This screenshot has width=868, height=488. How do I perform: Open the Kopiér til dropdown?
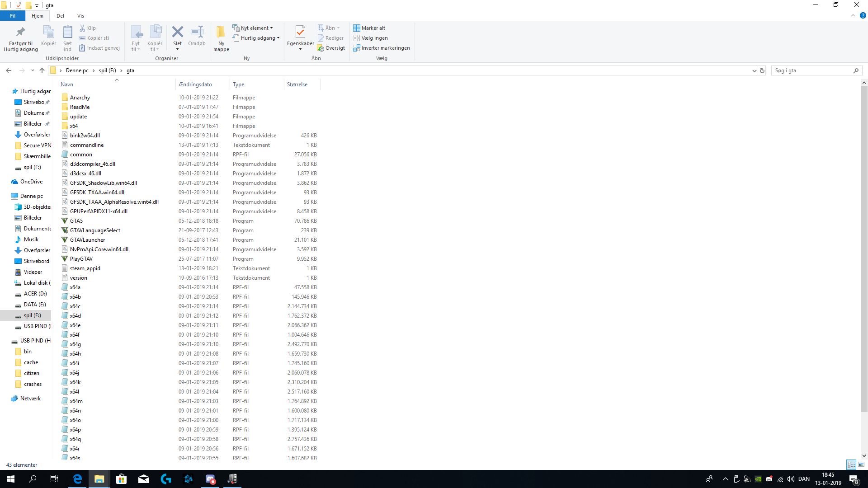[x=155, y=38]
